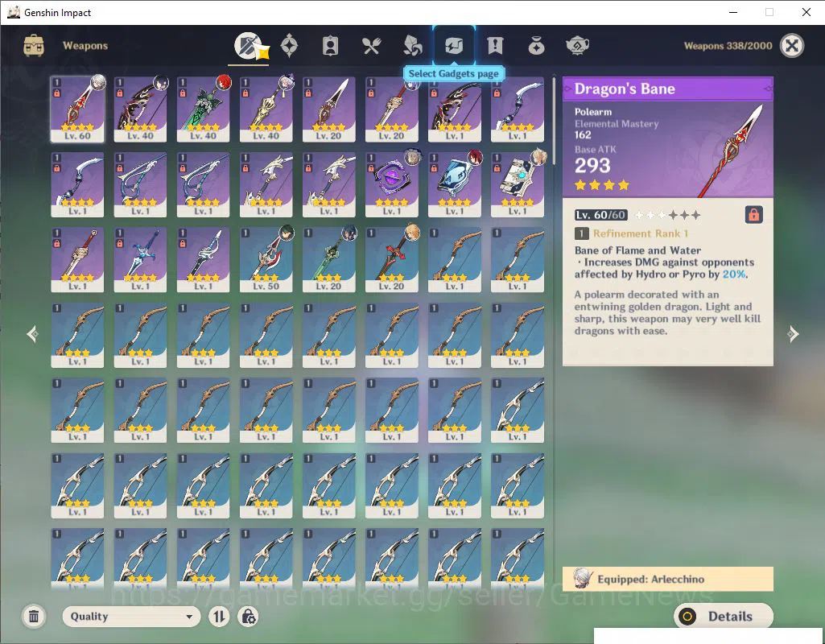Minimize the Genshin Impact window
Viewport: 825px width, 644px height.
[x=733, y=12]
